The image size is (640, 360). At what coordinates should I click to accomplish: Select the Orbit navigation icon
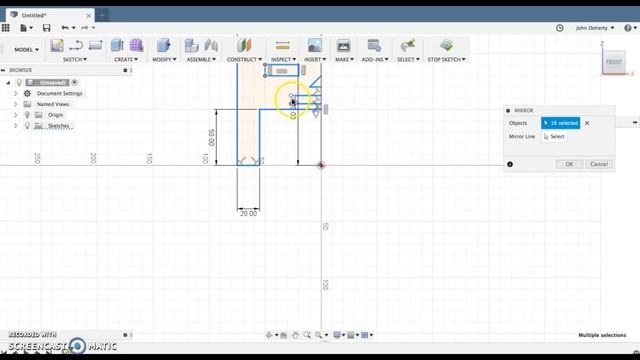[x=269, y=335]
